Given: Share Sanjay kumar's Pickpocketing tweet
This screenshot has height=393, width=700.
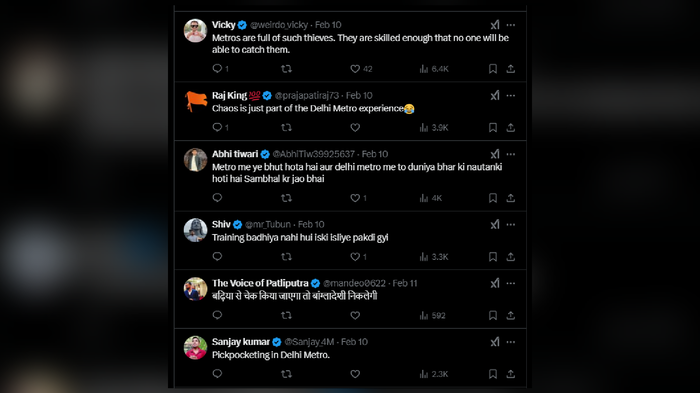Looking at the screenshot, I should click(x=511, y=374).
